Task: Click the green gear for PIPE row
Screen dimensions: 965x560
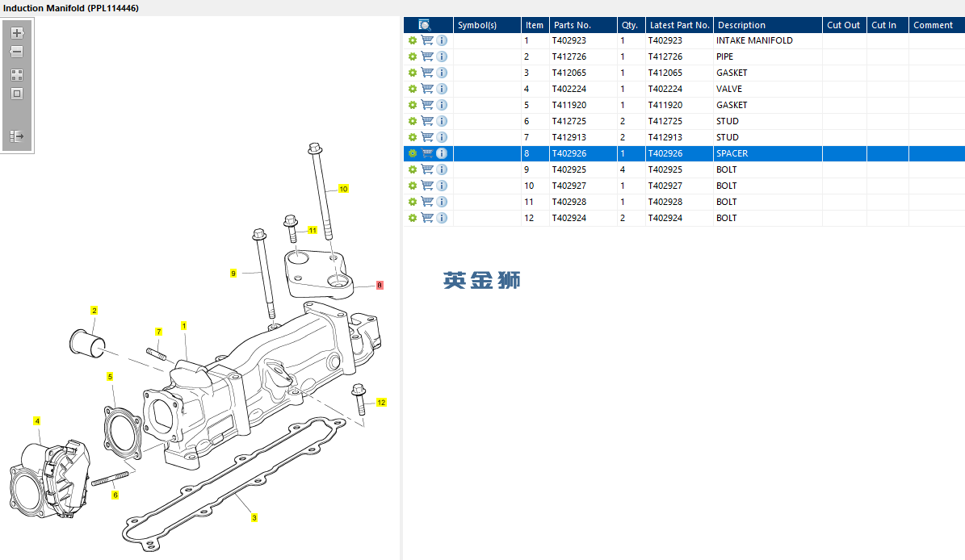Action: point(413,56)
